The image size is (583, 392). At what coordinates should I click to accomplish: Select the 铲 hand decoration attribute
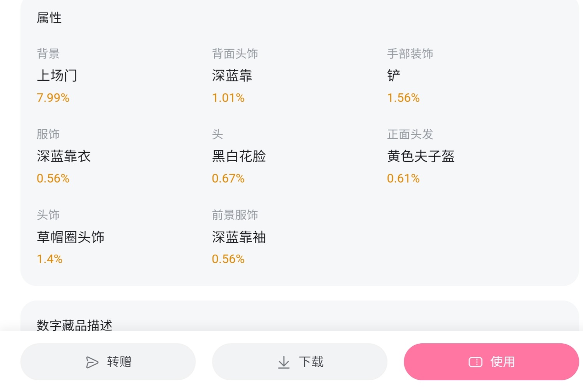[394, 76]
